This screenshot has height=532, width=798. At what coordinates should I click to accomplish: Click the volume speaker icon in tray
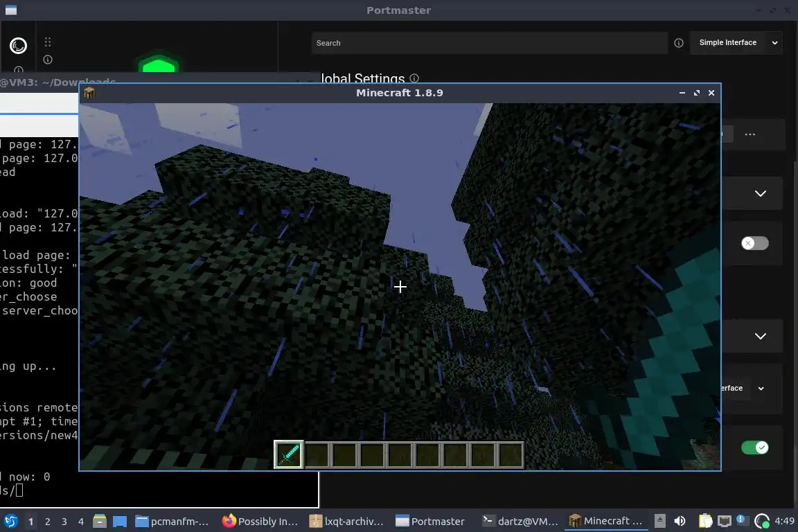coord(680,521)
